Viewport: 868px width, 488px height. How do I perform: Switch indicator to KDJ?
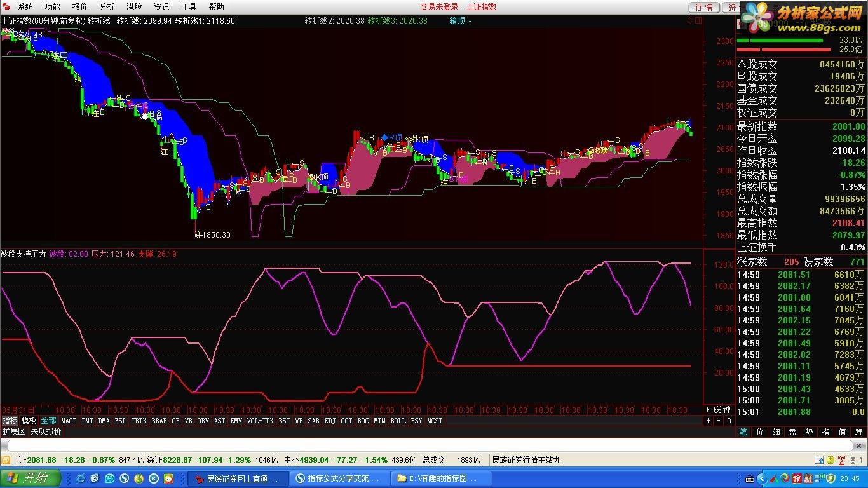pyautogui.click(x=330, y=421)
